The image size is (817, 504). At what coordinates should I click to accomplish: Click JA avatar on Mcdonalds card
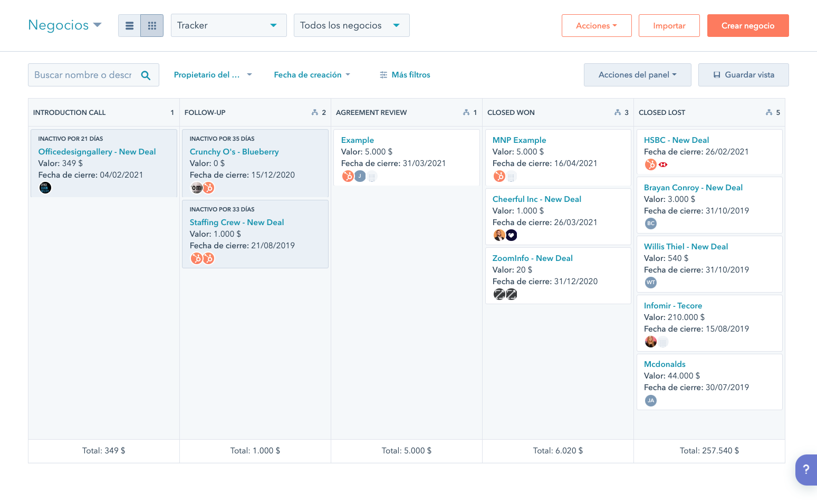[651, 401]
